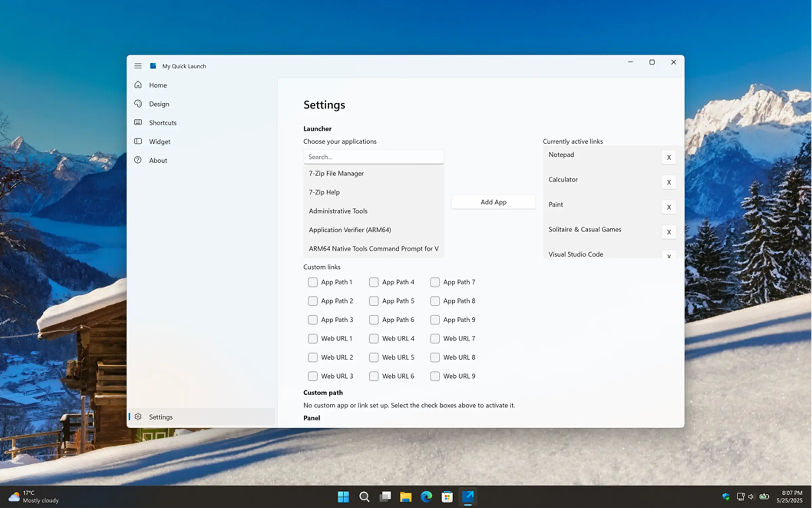812x508 pixels.
Task: Check the App Path 3 box
Action: pos(313,320)
